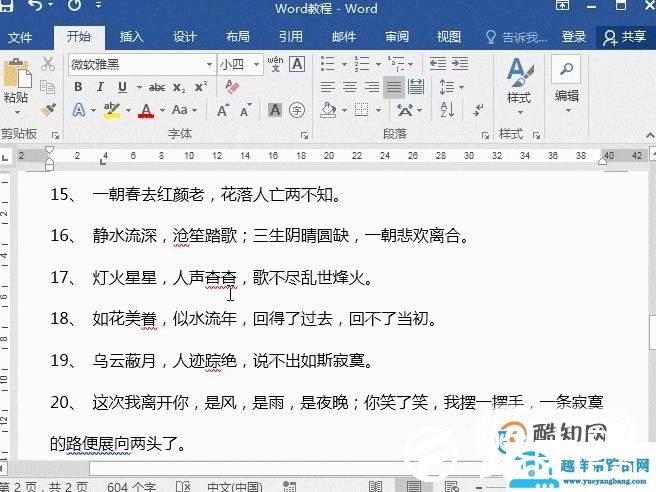Screen dimensions: 656x492
Task: Switch to read mode view in status bar
Action: [375, 487]
